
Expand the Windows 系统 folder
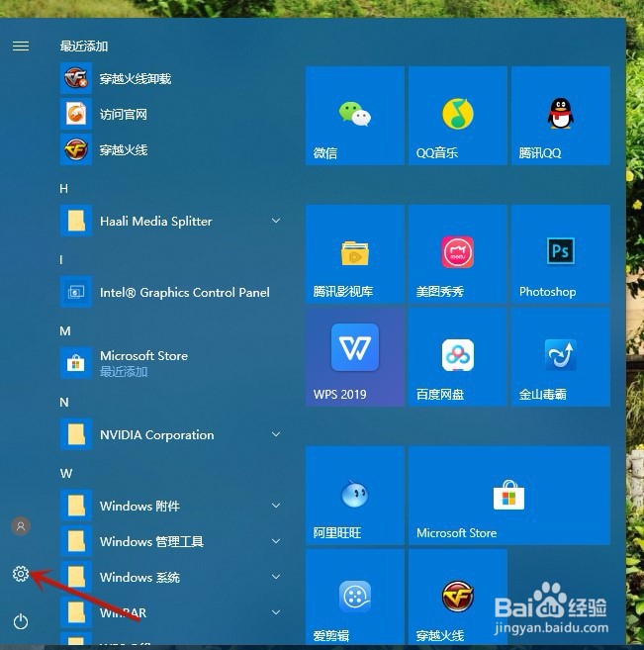click(172, 577)
